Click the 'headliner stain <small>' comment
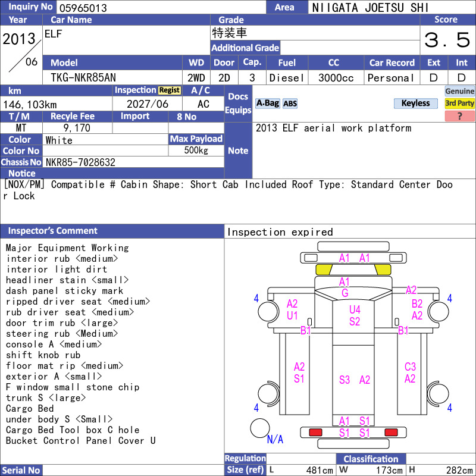476x476 pixels. click(x=67, y=280)
